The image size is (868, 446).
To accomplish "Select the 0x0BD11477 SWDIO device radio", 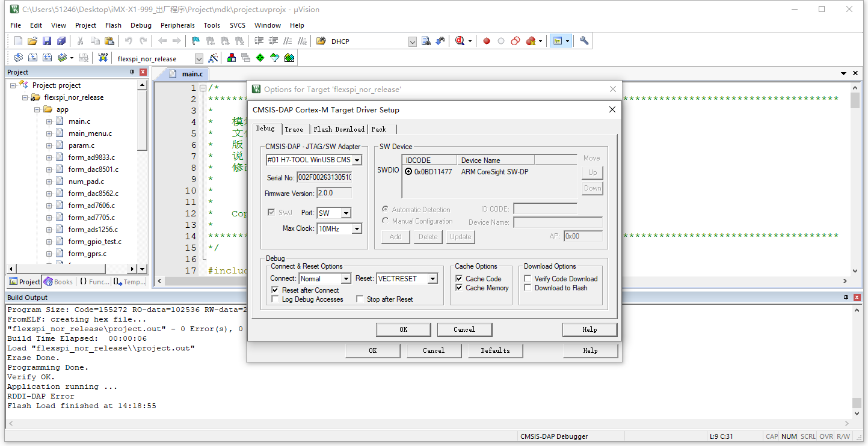I will point(409,172).
